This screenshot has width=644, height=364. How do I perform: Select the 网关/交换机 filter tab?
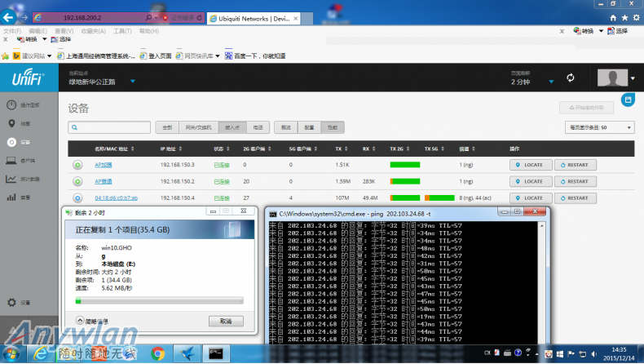click(x=198, y=127)
